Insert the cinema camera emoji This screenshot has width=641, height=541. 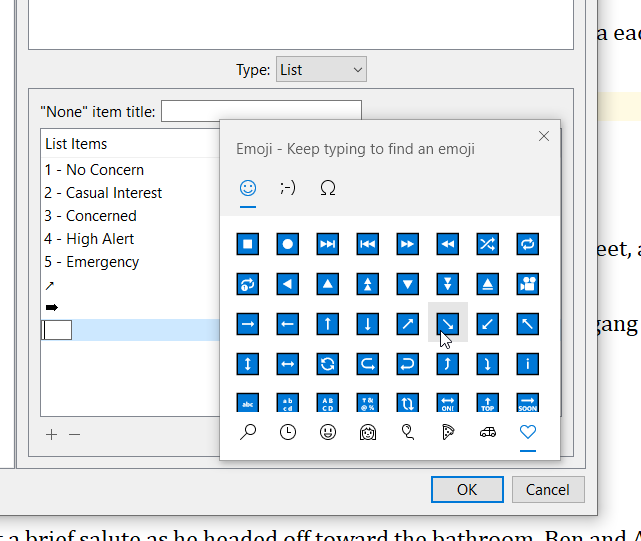point(528,284)
